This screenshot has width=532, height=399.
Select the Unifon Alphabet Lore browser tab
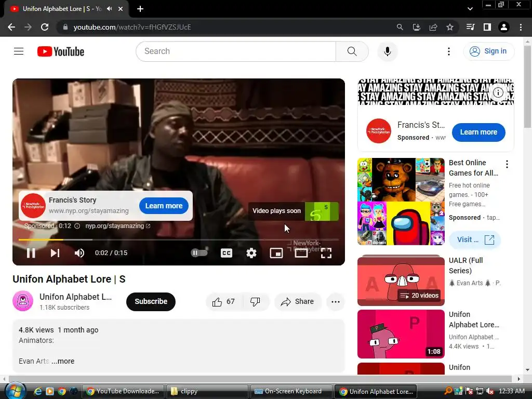click(66, 9)
